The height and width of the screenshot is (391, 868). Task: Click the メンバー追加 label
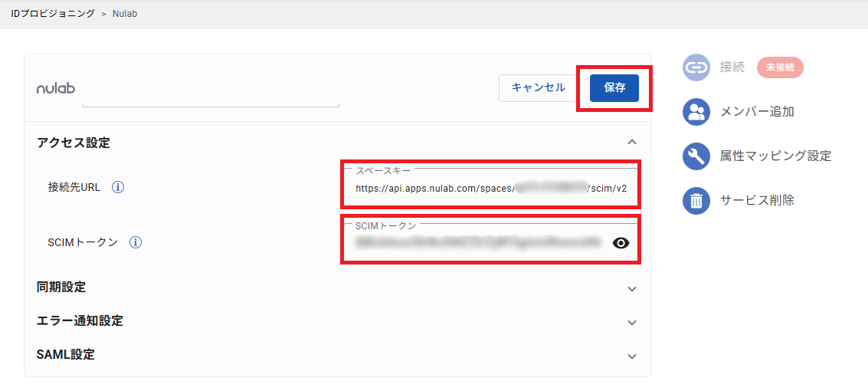click(x=757, y=112)
